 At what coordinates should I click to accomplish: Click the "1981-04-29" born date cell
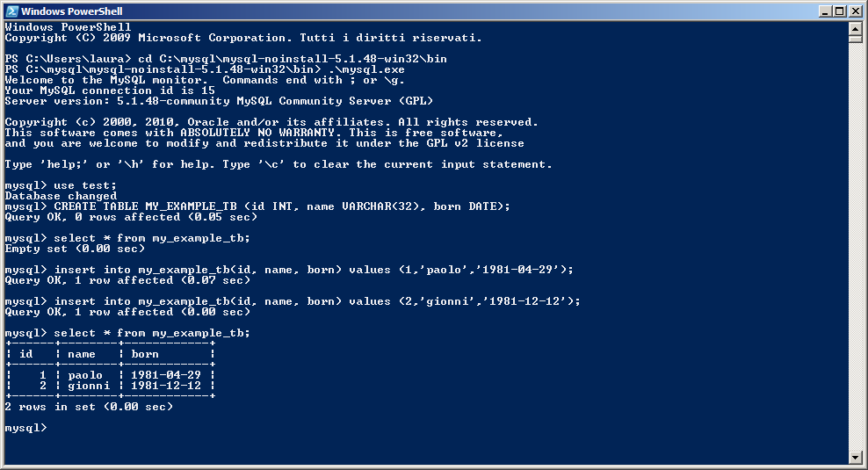tap(166, 375)
